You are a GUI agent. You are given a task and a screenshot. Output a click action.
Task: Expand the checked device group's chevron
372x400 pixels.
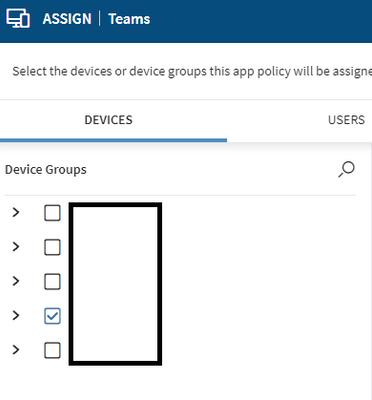(x=16, y=315)
